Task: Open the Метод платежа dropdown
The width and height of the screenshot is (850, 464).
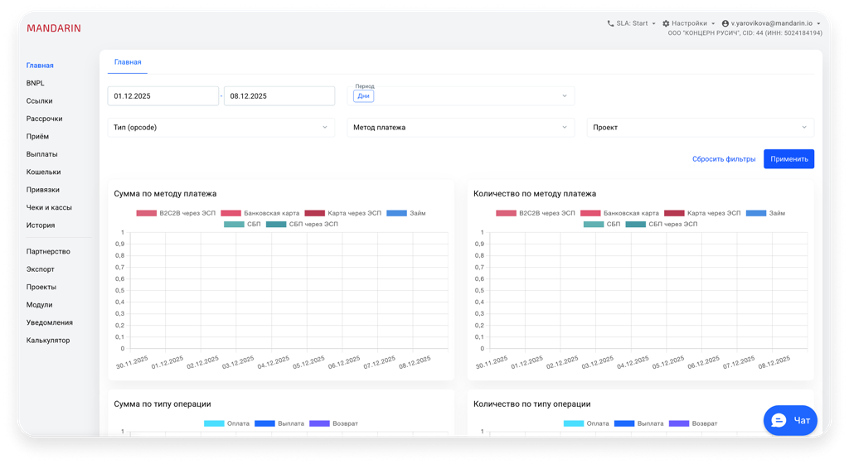Action: [460, 127]
